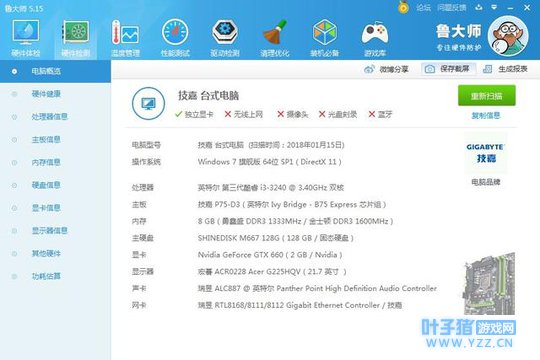The image size is (540, 360).
Task: Click the 电脑型号 scan date value
Action: (271, 145)
